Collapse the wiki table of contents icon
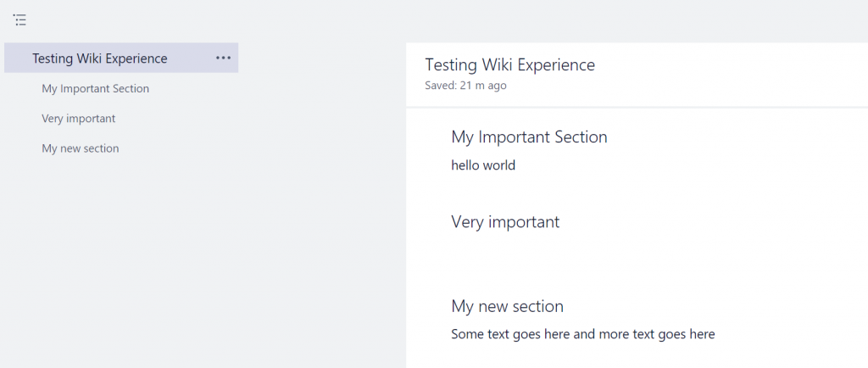Viewport: 868px width, 368px height. (x=20, y=20)
